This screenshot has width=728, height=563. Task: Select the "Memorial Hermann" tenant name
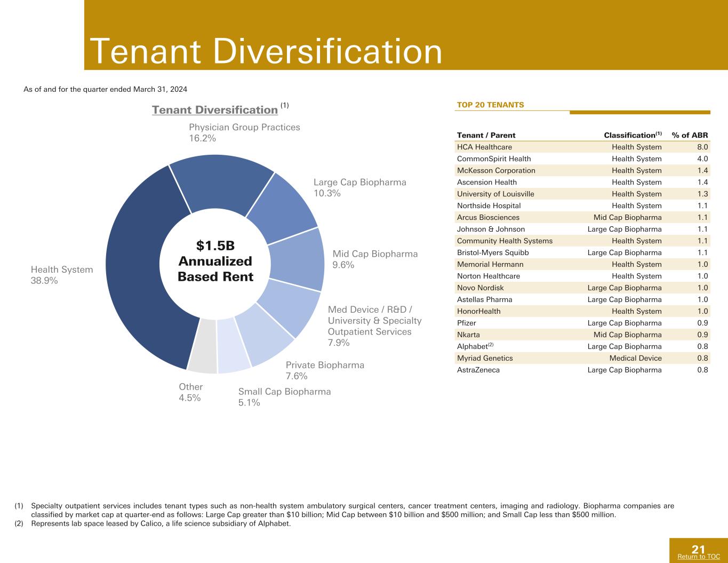pyautogui.click(x=490, y=264)
